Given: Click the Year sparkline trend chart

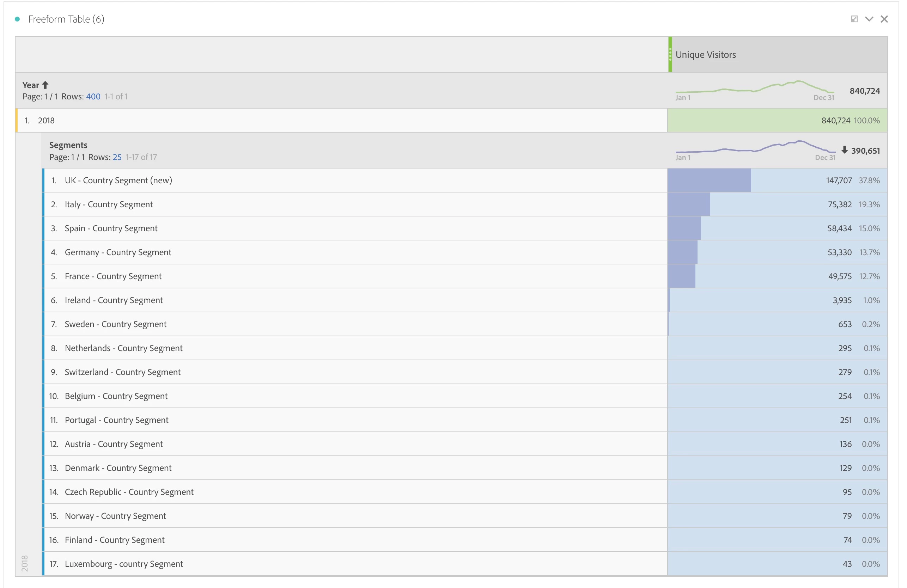Looking at the screenshot, I should (x=755, y=89).
